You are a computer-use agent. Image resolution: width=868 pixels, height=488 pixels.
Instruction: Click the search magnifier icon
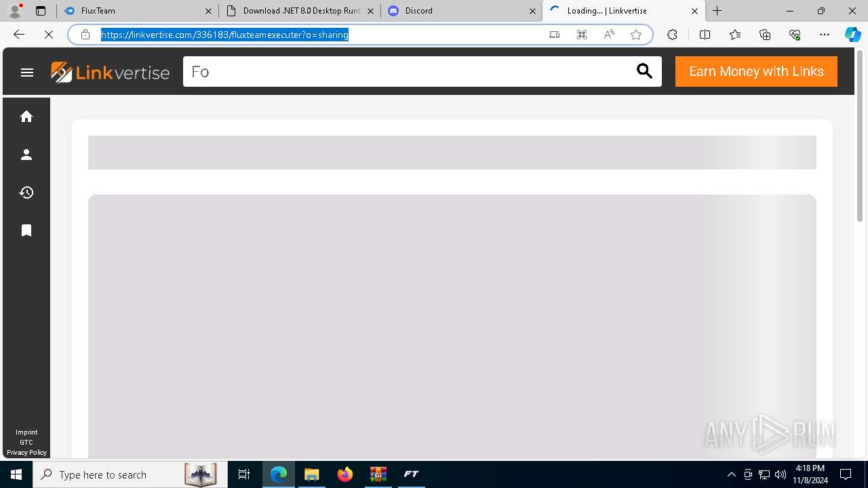[x=644, y=71]
